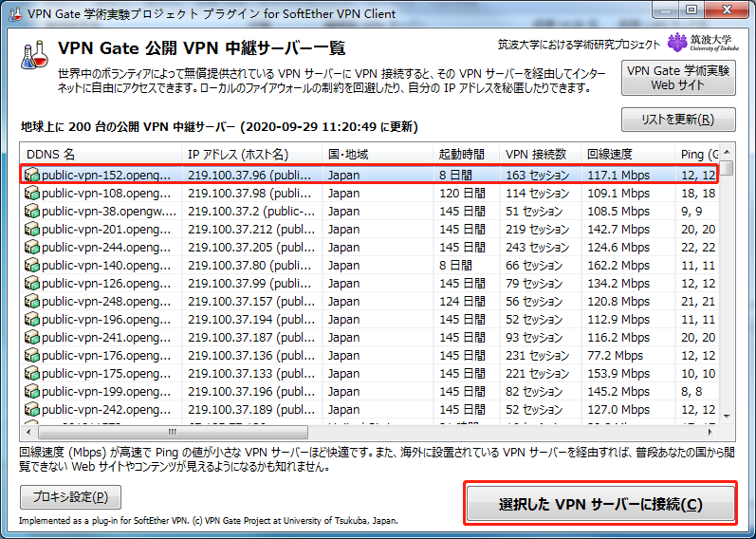
Task: Click the vertical scrollbar thumb
Action: pos(728,168)
